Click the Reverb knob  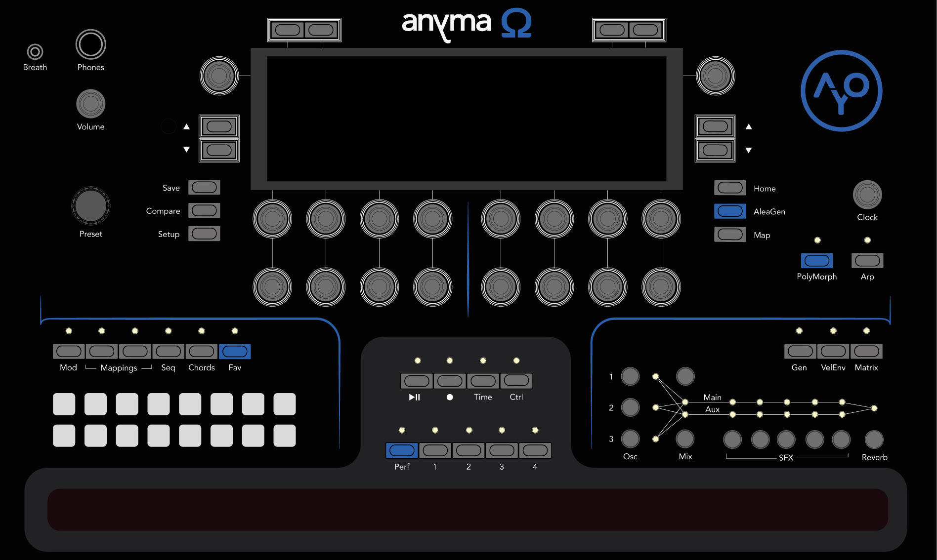874,440
